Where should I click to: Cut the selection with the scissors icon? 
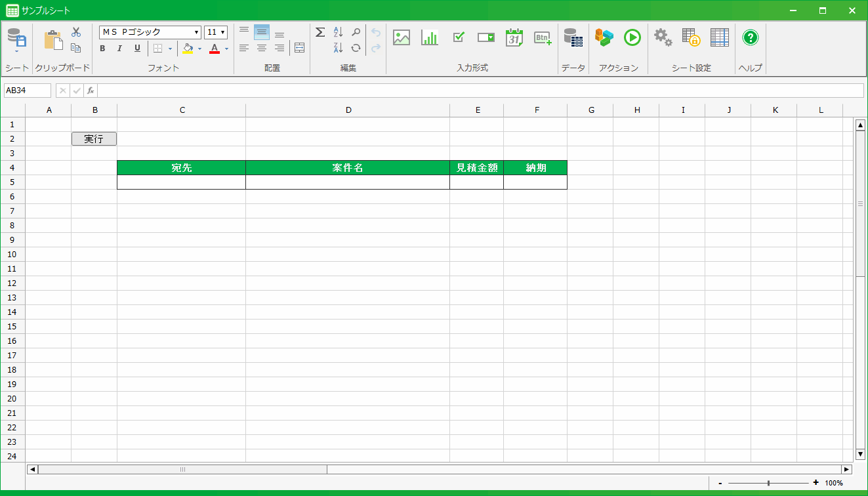76,31
